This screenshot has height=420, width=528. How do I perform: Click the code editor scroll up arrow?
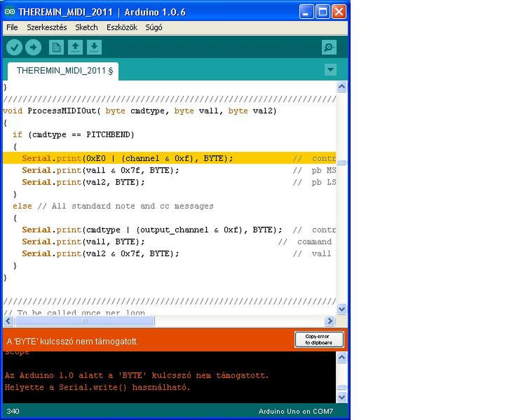click(342, 87)
